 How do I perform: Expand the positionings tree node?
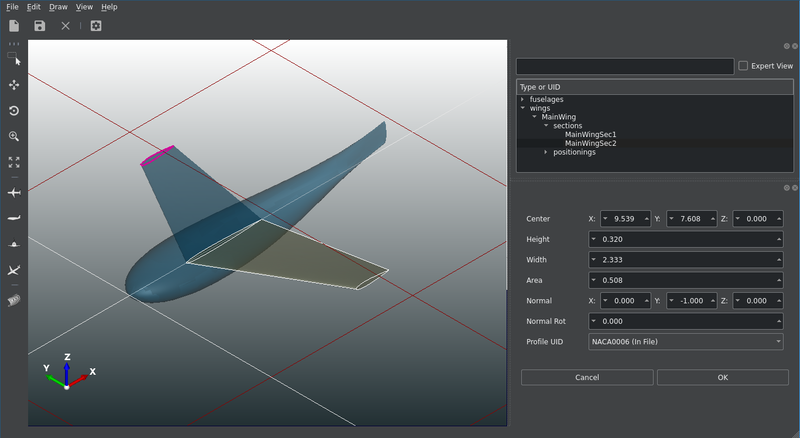[546, 152]
